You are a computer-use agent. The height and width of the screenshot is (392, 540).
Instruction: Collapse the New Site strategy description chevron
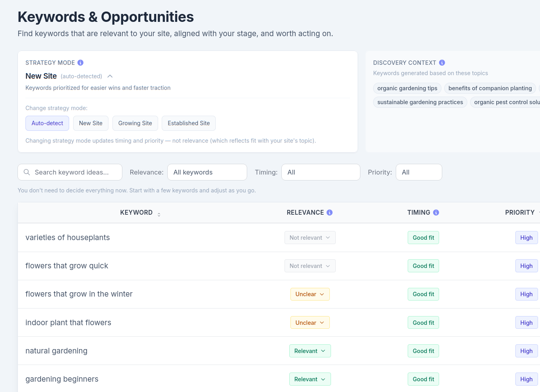(x=110, y=76)
